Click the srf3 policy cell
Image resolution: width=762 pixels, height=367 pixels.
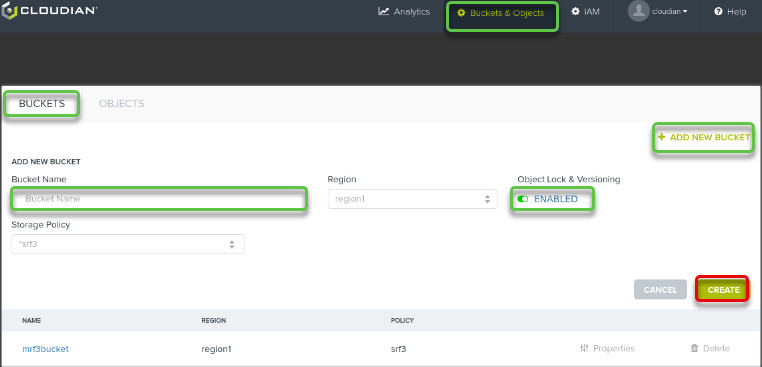398,349
